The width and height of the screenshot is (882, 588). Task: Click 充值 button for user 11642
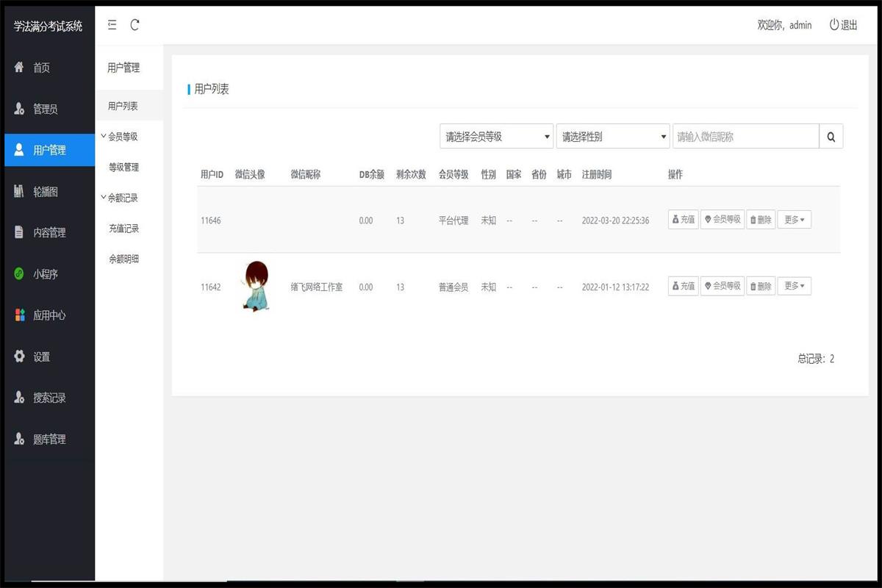pyautogui.click(x=683, y=286)
